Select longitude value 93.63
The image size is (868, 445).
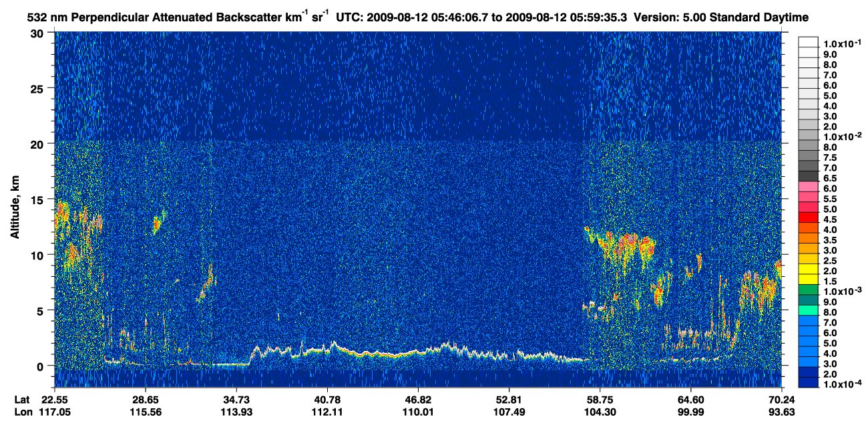coord(781,412)
